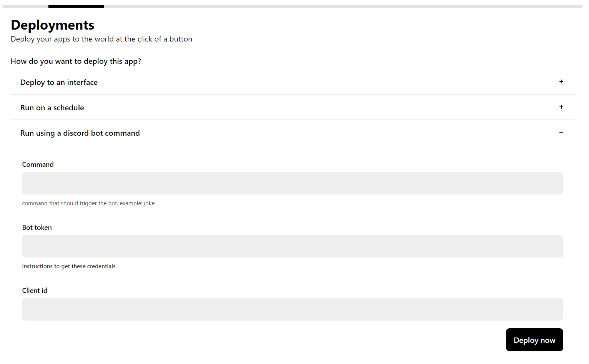589x364 pixels.
Task: Select the Run using a discord bot command header
Action: [80, 133]
